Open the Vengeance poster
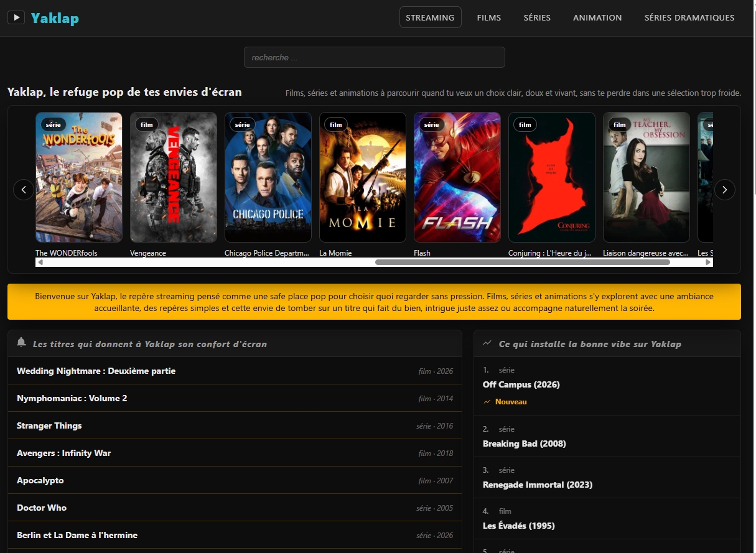Viewport: 756px width, 553px height. coord(174,177)
